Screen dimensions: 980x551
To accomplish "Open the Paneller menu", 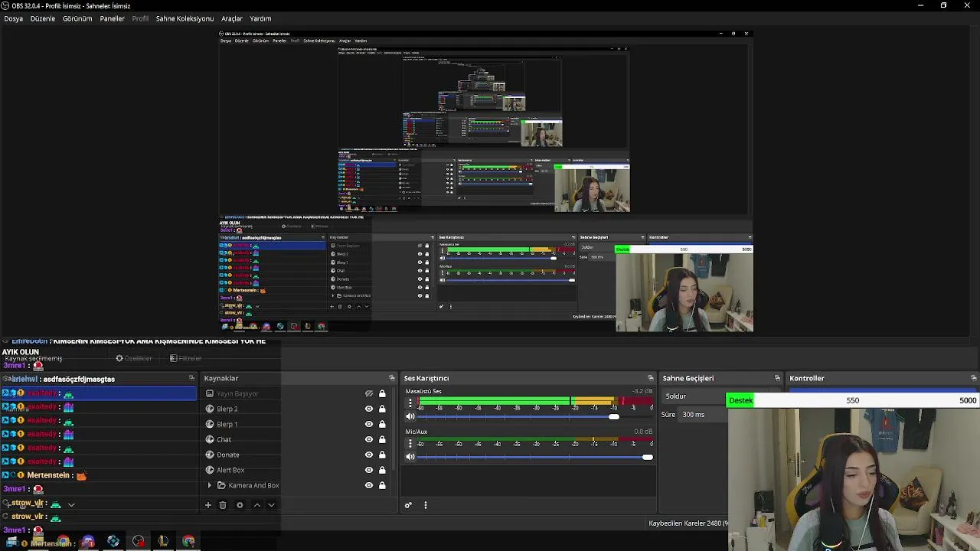I will click(113, 18).
